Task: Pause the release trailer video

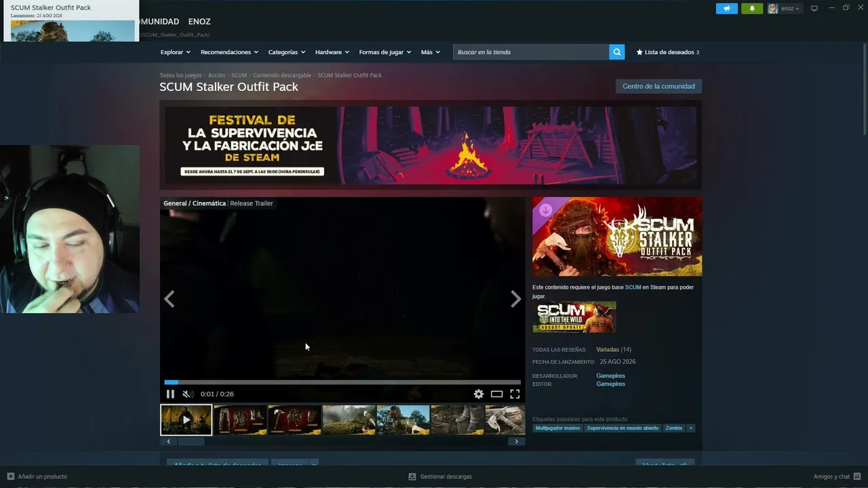Action: 170,394
